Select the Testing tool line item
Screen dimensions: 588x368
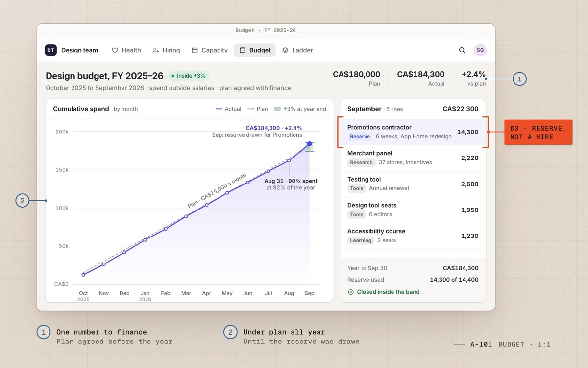coord(413,184)
